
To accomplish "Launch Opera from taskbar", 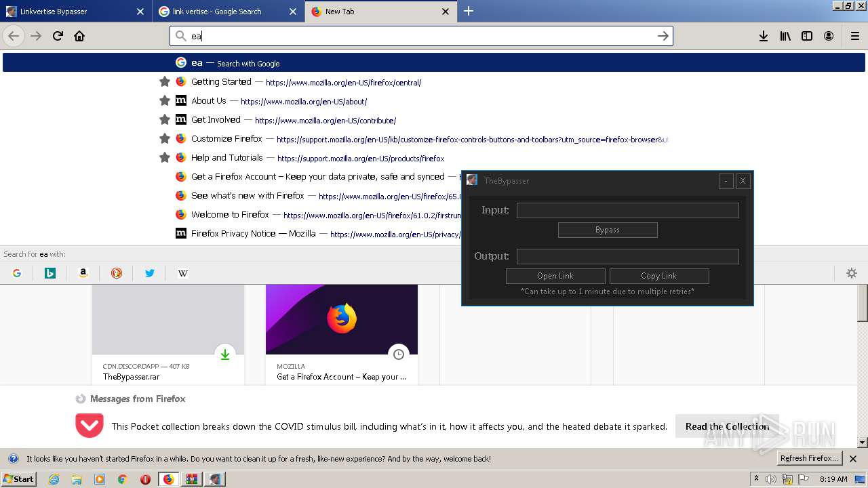I will point(145,479).
